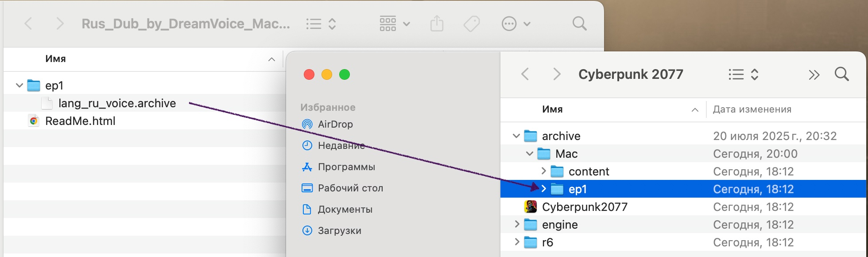Open Документы in sidebar

(345, 209)
